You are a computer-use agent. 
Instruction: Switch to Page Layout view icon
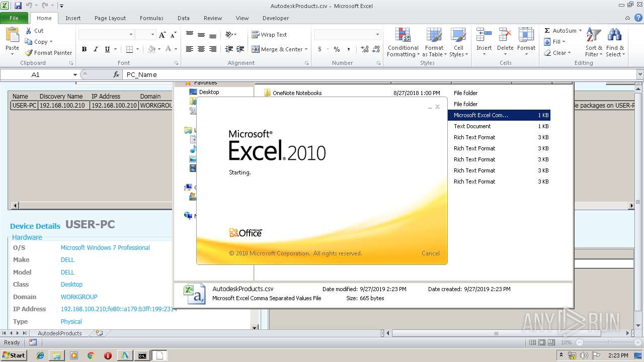[542, 342]
